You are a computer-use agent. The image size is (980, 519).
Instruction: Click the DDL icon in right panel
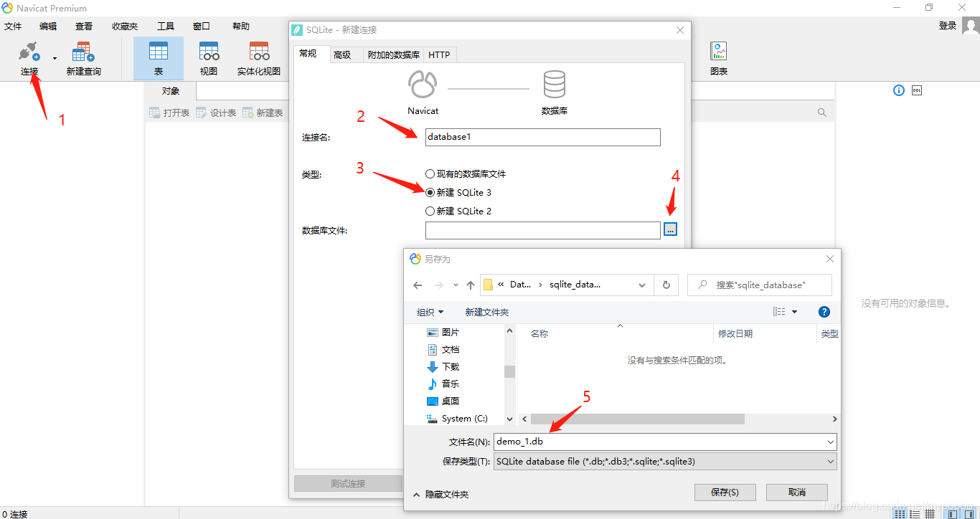point(917,90)
